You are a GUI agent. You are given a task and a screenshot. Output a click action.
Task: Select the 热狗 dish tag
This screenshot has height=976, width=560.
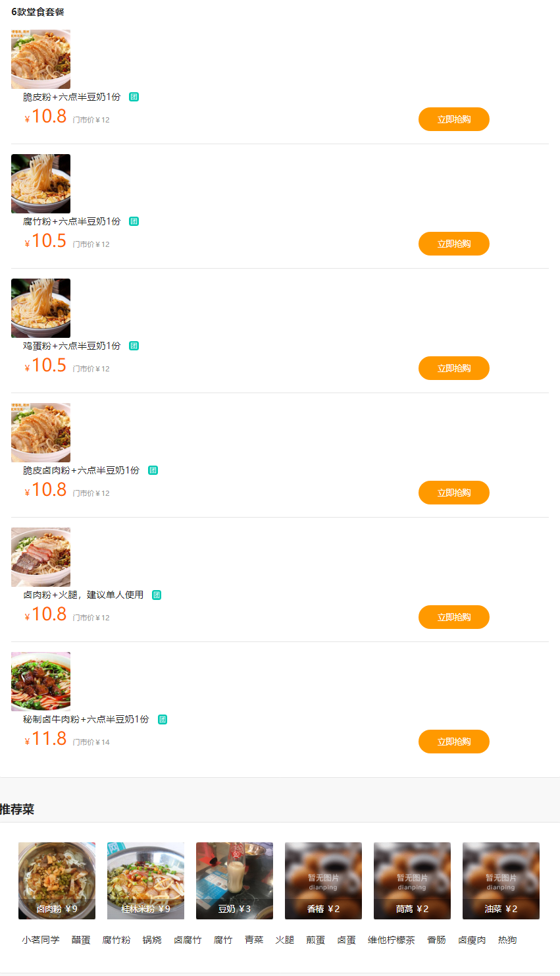(507, 940)
